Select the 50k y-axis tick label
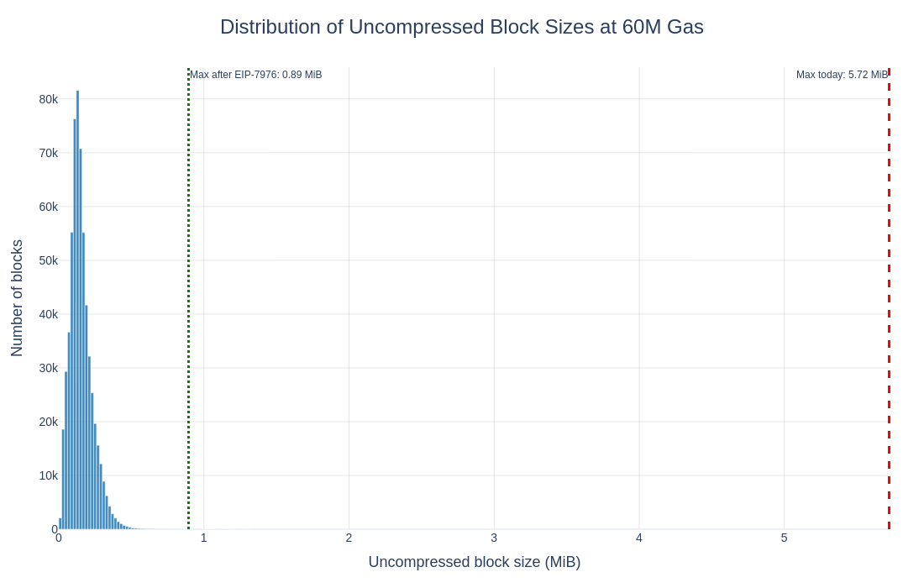Image resolution: width=924 pixels, height=588 pixels. coord(48,260)
